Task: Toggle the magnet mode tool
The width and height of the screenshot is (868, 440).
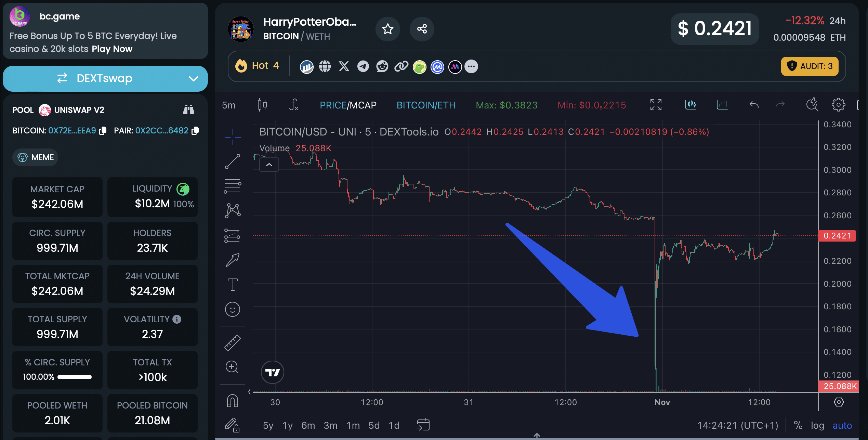Action: 233,400
